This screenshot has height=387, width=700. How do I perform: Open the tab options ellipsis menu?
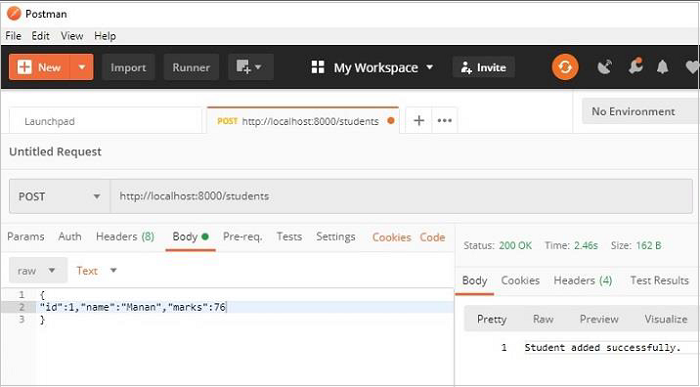coord(445,121)
